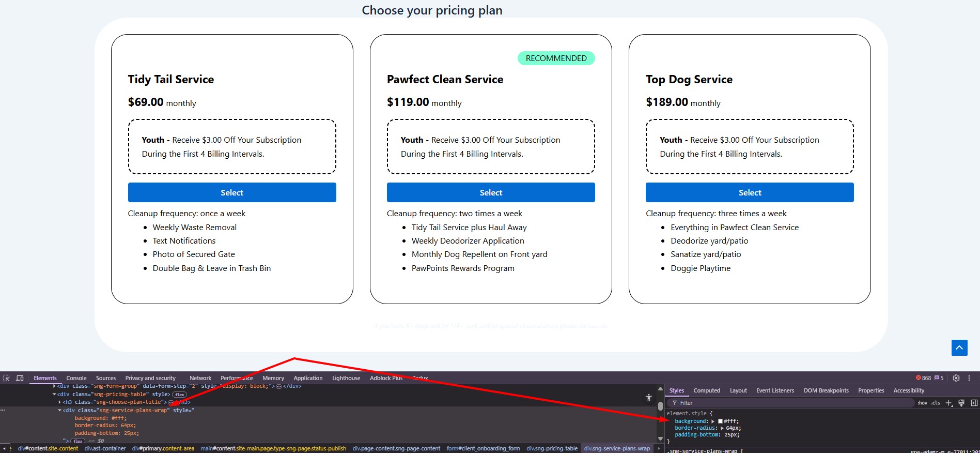Switch to the Lighthouse tab
The width and height of the screenshot is (980, 453).
[346, 378]
